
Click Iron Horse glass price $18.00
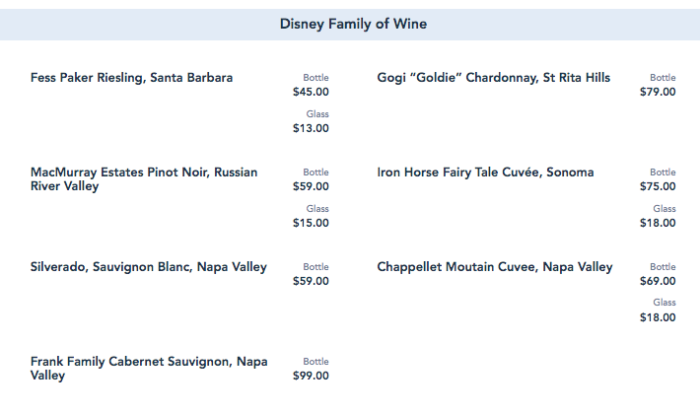[658, 223]
